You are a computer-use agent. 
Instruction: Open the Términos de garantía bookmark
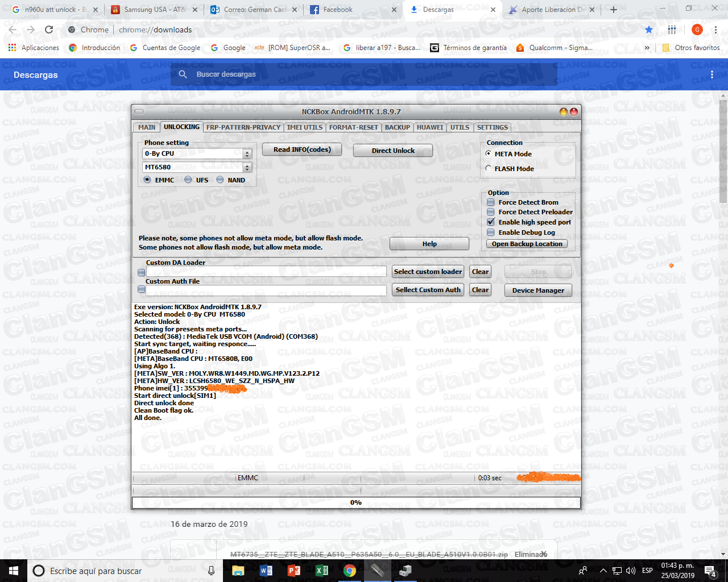point(469,48)
